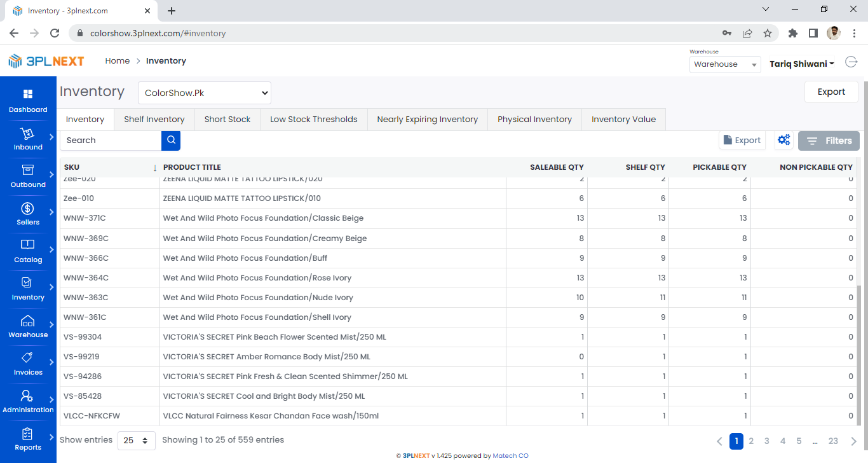Screen dimensions: 868x463
Task: Click the Filters button
Action: coord(829,141)
